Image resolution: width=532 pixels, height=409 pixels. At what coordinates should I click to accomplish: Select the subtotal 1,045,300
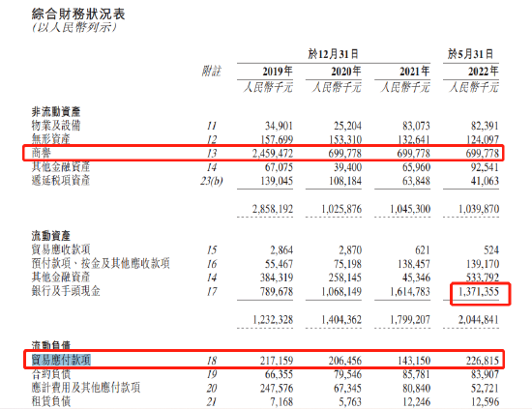(410, 209)
